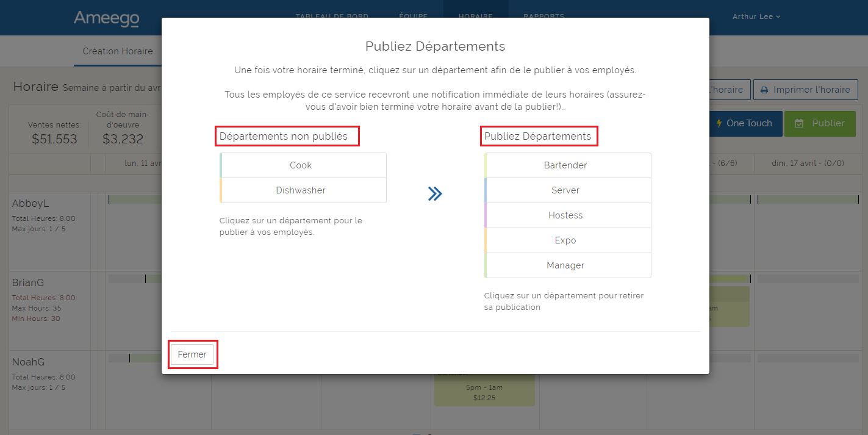This screenshot has height=435, width=868.
Task: Unpublish the Manager department
Action: [566, 265]
